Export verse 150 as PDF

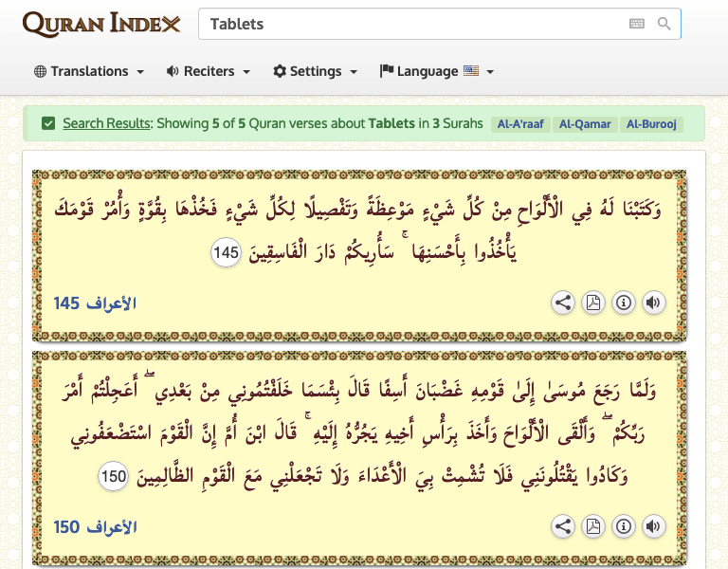(x=593, y=526)
